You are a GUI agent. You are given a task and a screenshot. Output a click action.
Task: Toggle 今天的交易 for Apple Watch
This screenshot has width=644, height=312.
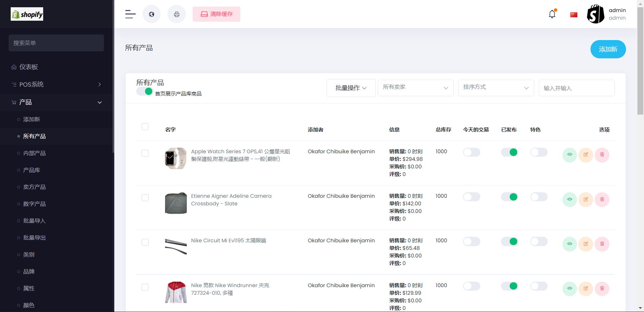pyautogui.click(x=472, y=152)
